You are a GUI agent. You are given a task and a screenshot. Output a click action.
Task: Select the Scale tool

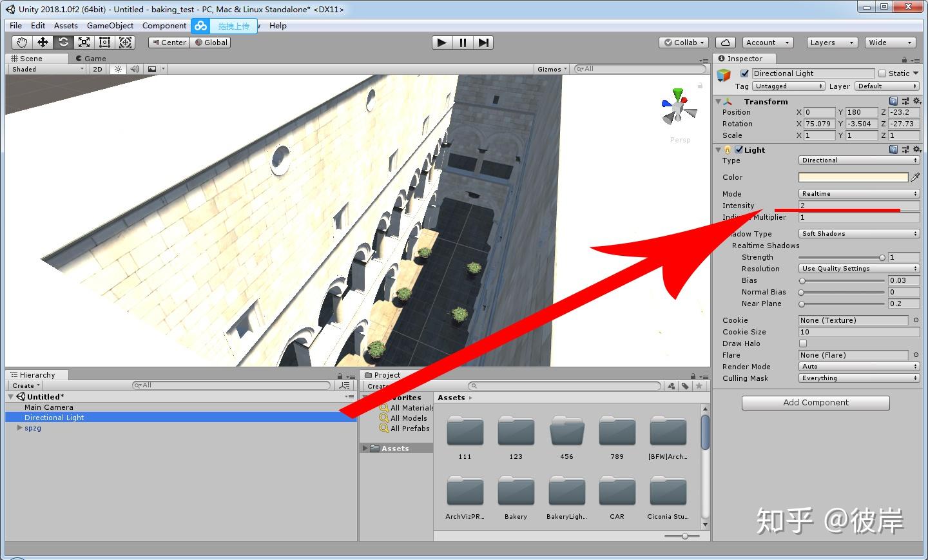pos(84,43)
